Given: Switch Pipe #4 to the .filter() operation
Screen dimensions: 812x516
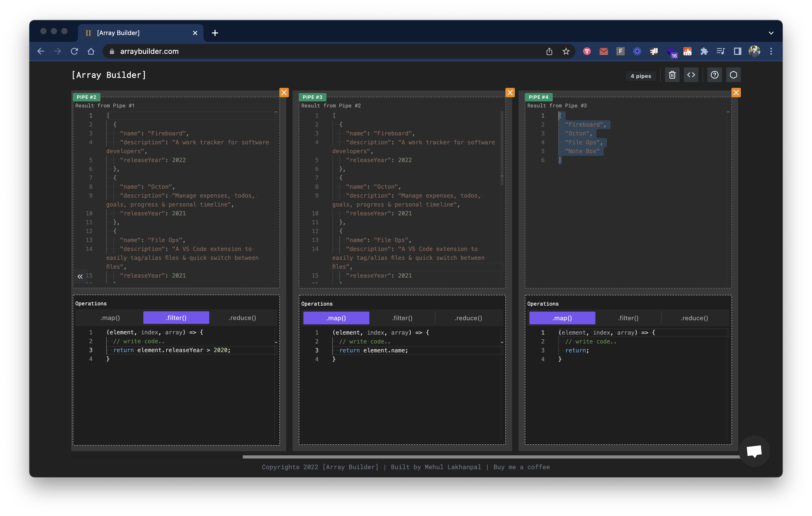Looking at the screenshot, I should pos(628,318).
